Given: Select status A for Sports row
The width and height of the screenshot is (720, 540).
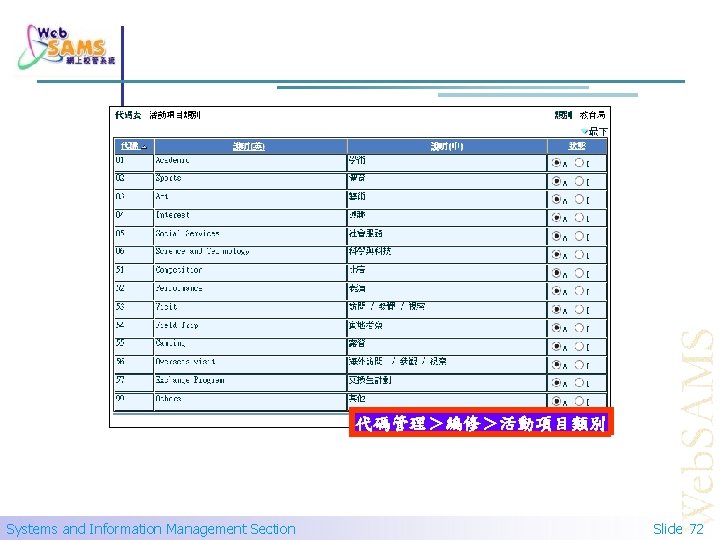Looking at the screenshot, I should click(556, 181).
